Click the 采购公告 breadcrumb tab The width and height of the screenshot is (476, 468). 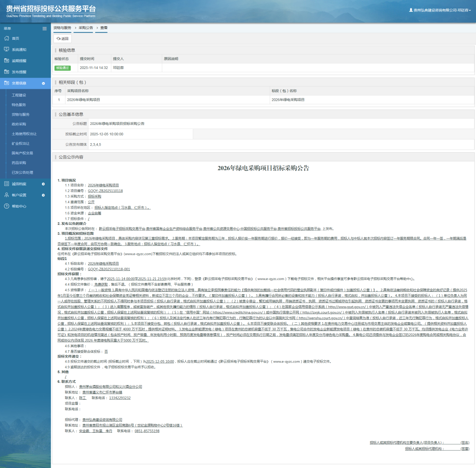pyautogui.click(x=86, y=28)
